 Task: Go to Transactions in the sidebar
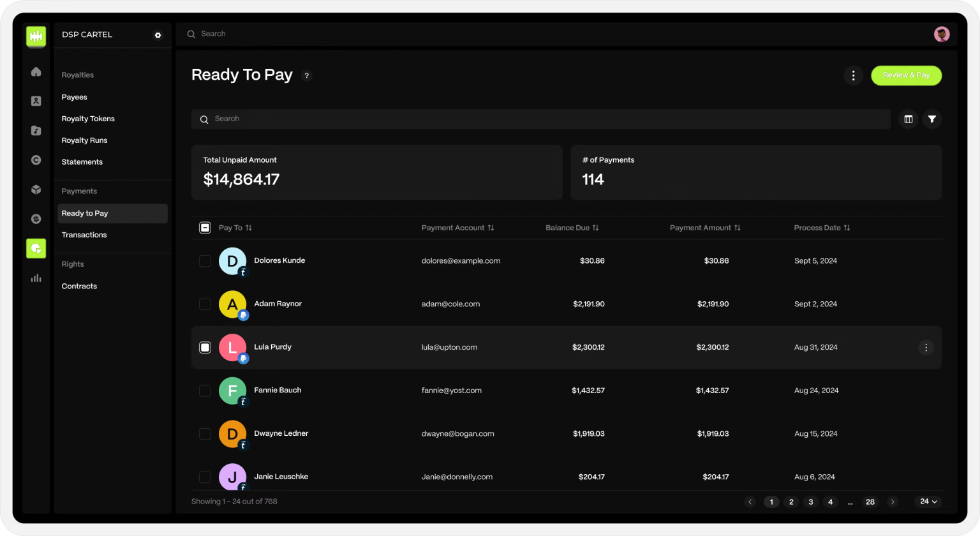(x=84, y=235)
